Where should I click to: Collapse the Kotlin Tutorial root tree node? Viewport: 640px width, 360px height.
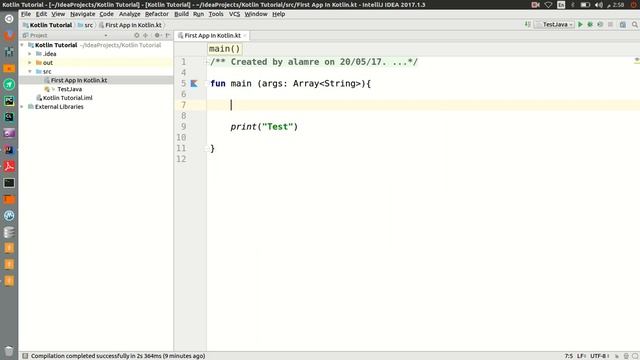coord(22,45)
